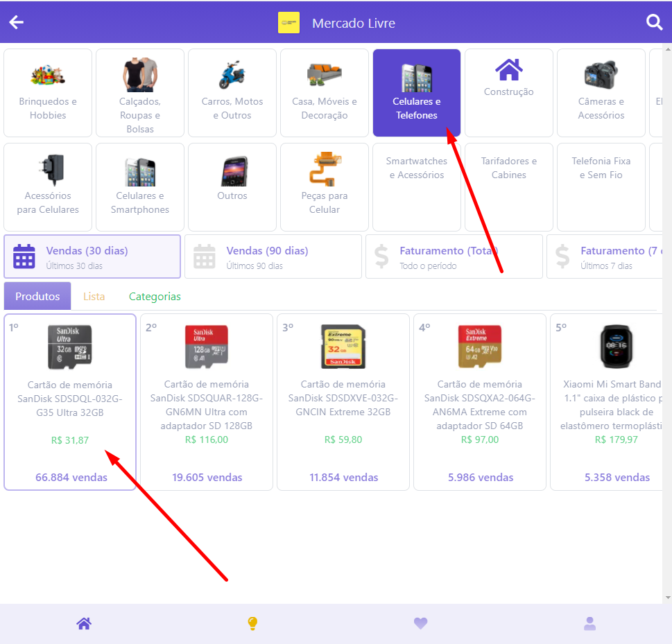Click price R$ 179,97
Image resolution: width=672 pixels, height=644 pixels.
click(617, 440)
